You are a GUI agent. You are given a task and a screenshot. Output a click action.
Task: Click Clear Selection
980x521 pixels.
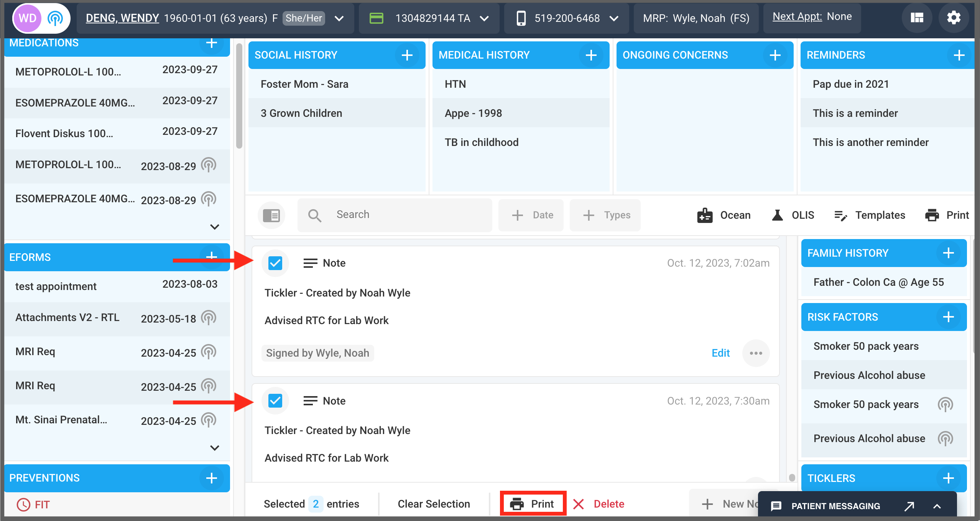pos(434,504)
